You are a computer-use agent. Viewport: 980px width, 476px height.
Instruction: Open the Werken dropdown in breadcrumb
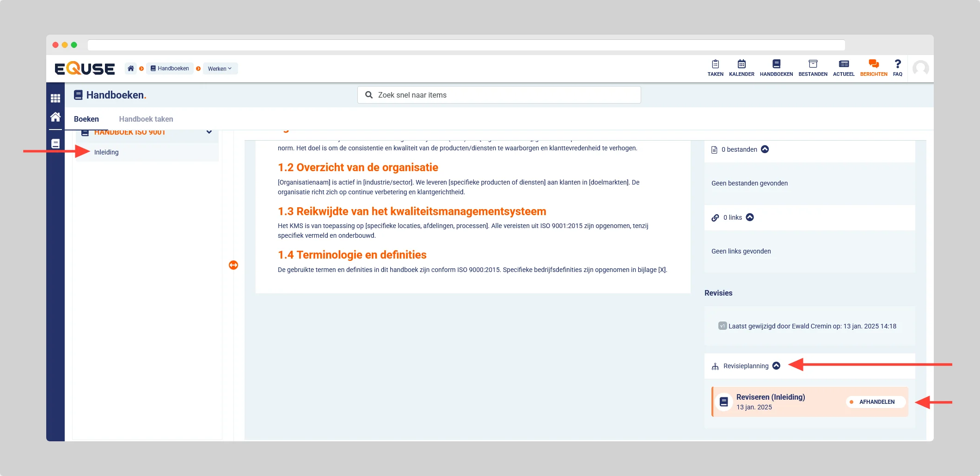pos(220,68)
